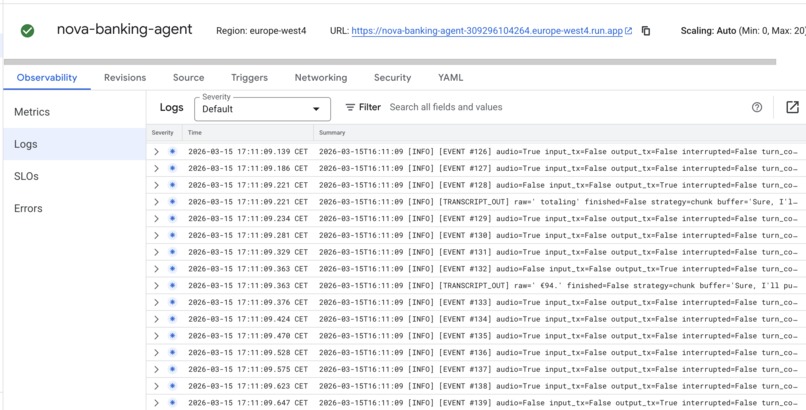This screenshot has width=806, height=410.
Task: Select Logs in the side panel
Action: (75, 144)
